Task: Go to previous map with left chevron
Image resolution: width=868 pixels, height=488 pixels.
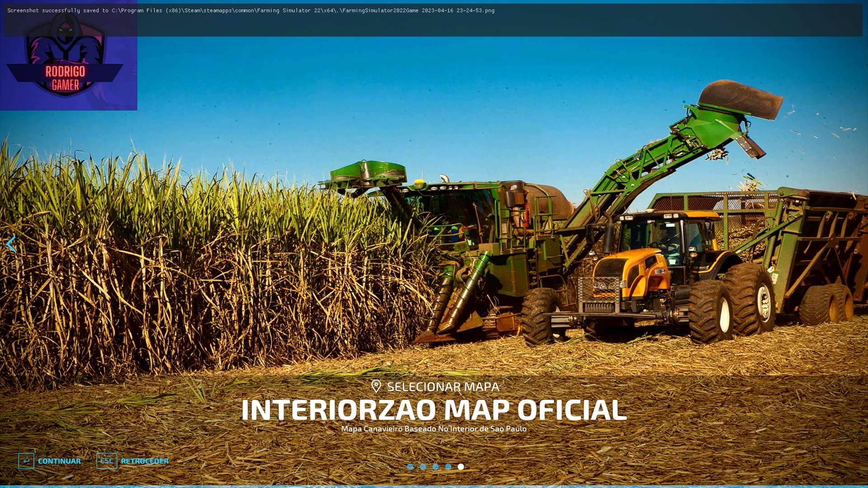Action: 11,244
